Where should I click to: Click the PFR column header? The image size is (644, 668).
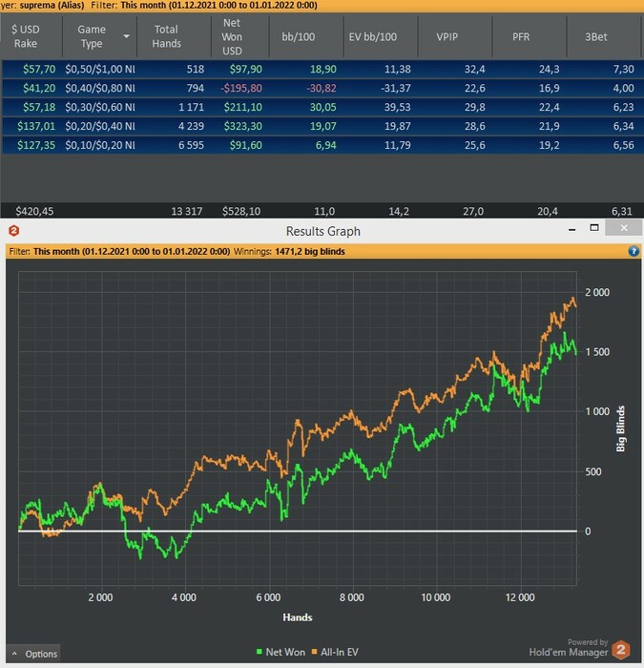pos(521,37)
